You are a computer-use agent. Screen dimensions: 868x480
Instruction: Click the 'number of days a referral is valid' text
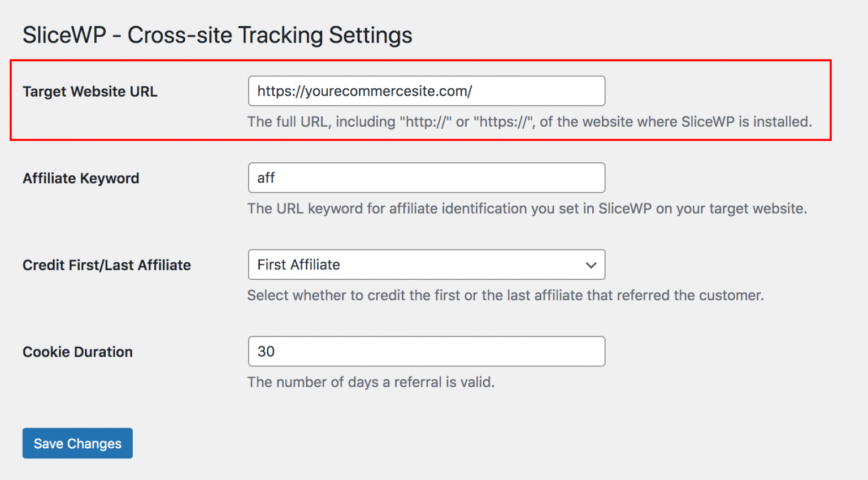(x=371, y=382)
